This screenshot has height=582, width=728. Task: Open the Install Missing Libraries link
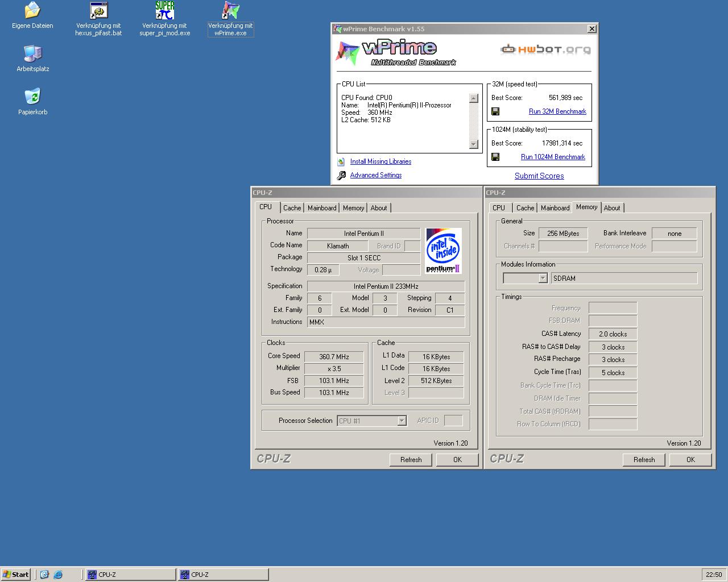(380, 161)
